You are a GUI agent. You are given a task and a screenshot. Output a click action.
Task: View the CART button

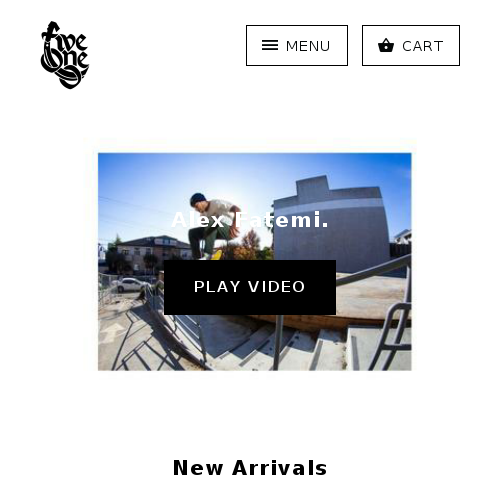pos(411,45)
